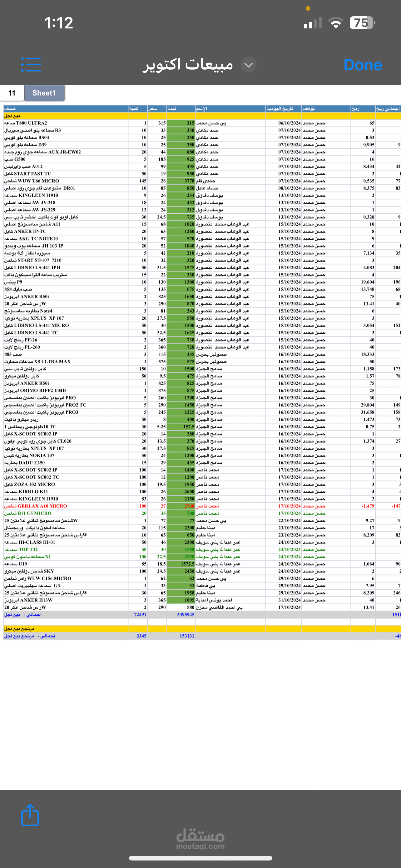
Task: Select the START FAST TC cable row
Action: pyautogui.click(x=202, y=174)
